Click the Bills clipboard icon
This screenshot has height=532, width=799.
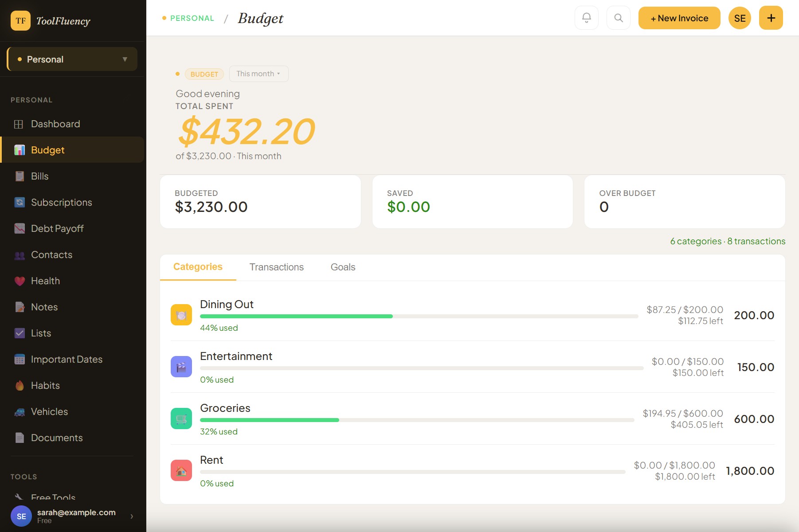(x=20, y=176)
